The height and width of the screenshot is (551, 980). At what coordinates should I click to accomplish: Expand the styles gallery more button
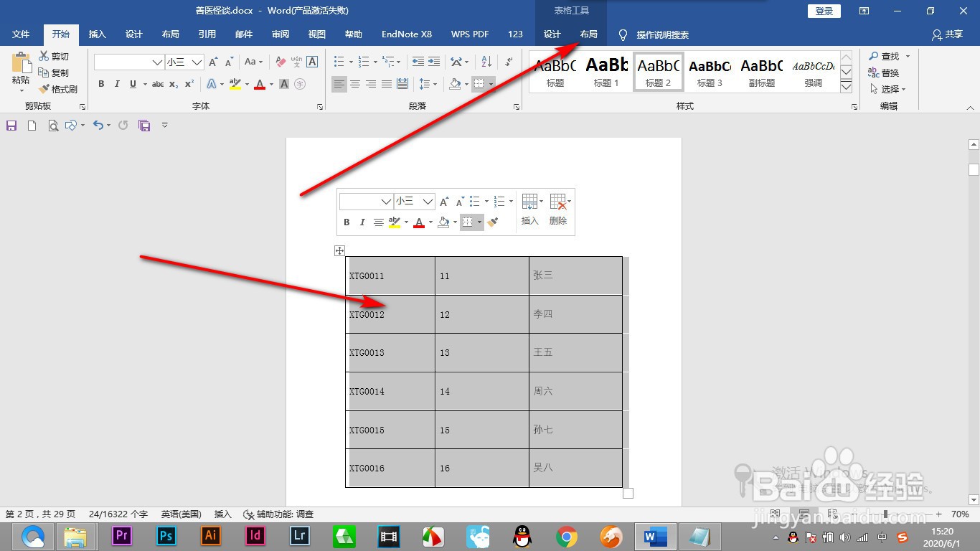[x=846, y=86]
